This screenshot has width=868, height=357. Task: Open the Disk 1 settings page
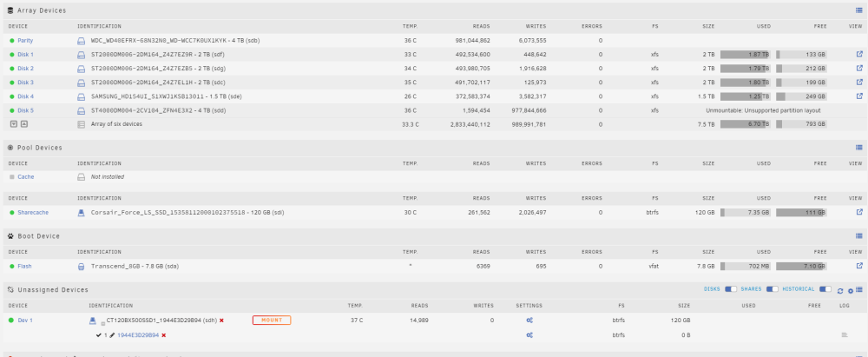point(25,55)
